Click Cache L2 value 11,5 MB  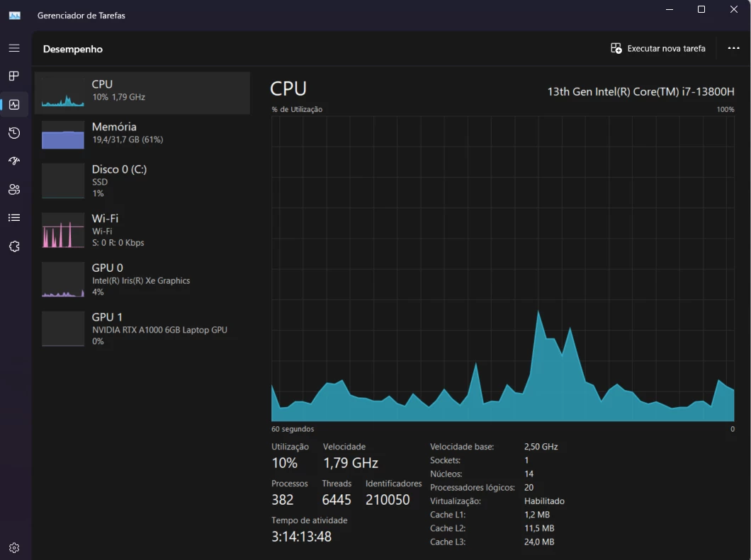tap(539, 528)
